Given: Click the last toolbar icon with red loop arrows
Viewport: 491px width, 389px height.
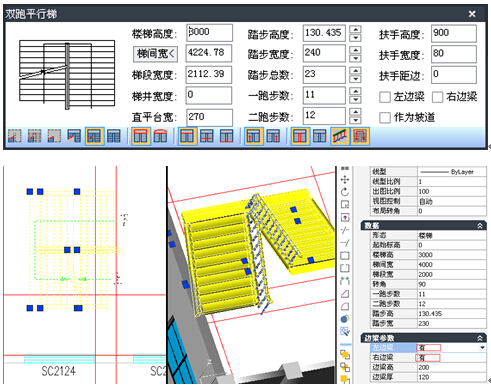Looking at the screenshot, I should [360, 136].
